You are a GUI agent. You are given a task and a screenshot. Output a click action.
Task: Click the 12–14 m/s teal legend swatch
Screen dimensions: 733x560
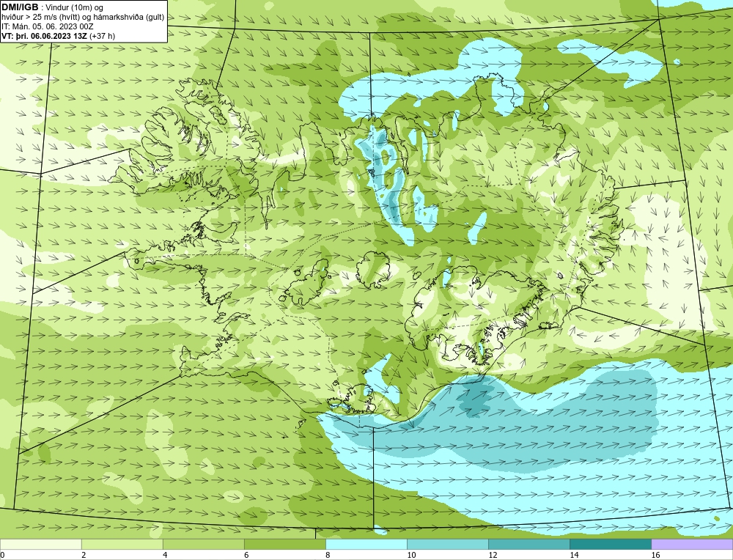click(x=528, y=544)
